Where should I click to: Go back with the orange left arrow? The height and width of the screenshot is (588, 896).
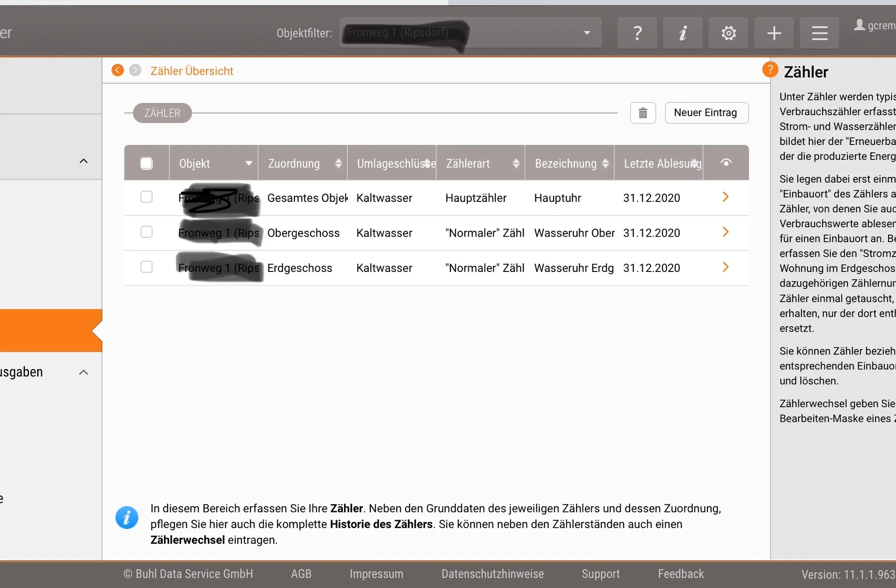point(118,71)
